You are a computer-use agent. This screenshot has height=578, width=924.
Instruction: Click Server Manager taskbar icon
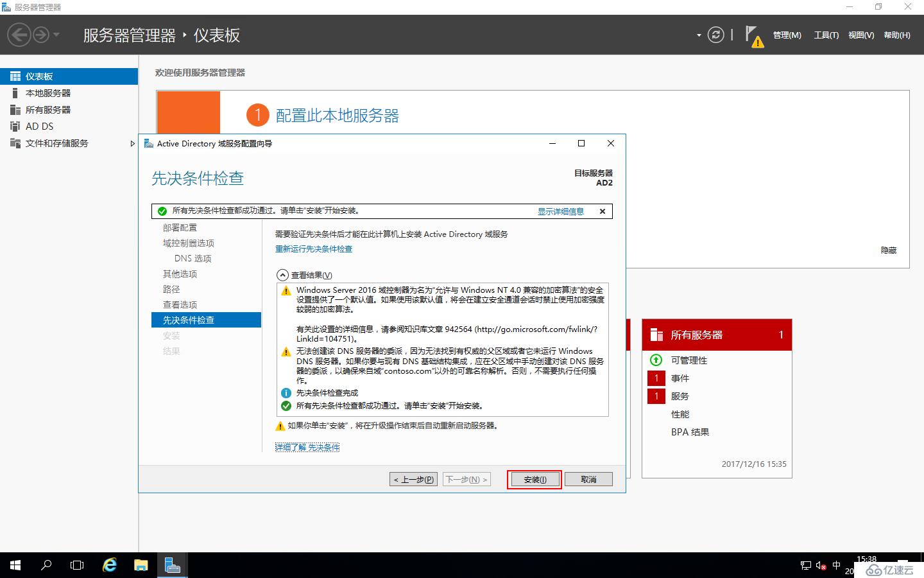click(172, 565)
